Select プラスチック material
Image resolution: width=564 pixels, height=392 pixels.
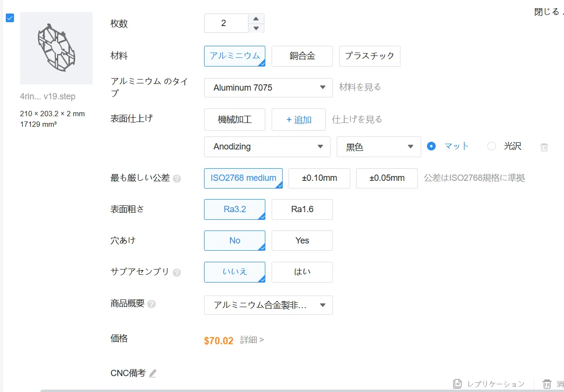370,56
